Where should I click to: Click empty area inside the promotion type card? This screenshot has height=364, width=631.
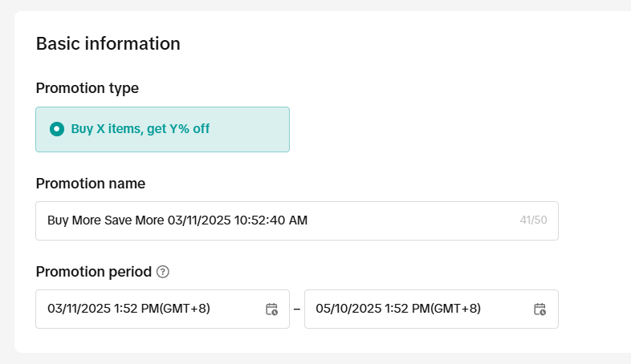[250, 129]
